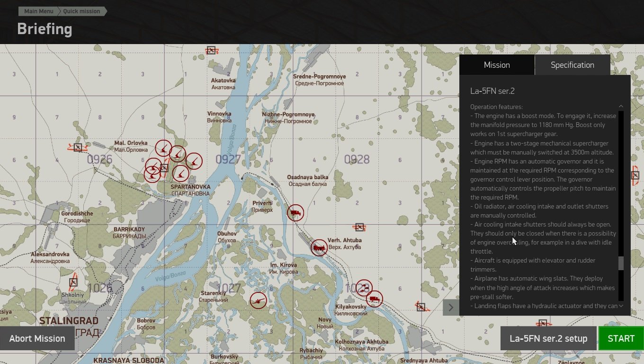Screen dimensions: 644x364
Task: Click the southwesternmost gun marker in the Spartanovka cluster
Action: coord(152,174)
